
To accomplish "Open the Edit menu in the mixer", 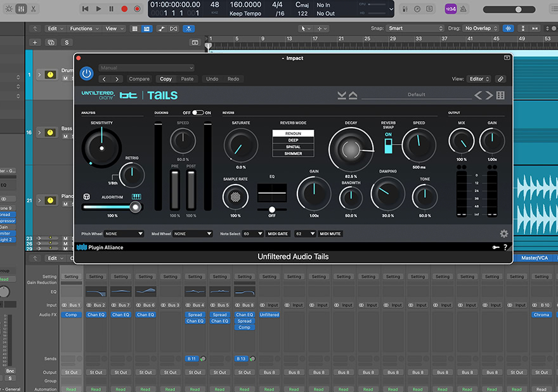I will [x=55, y=258].
